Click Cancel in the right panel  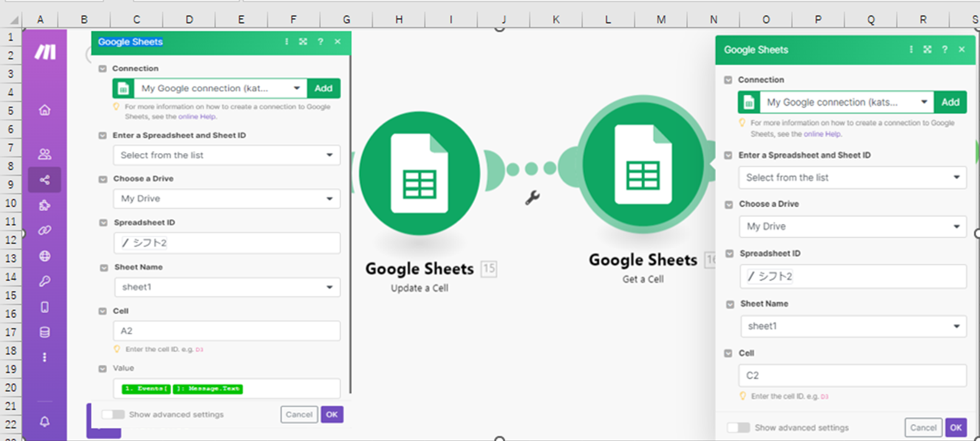(923, 427)
